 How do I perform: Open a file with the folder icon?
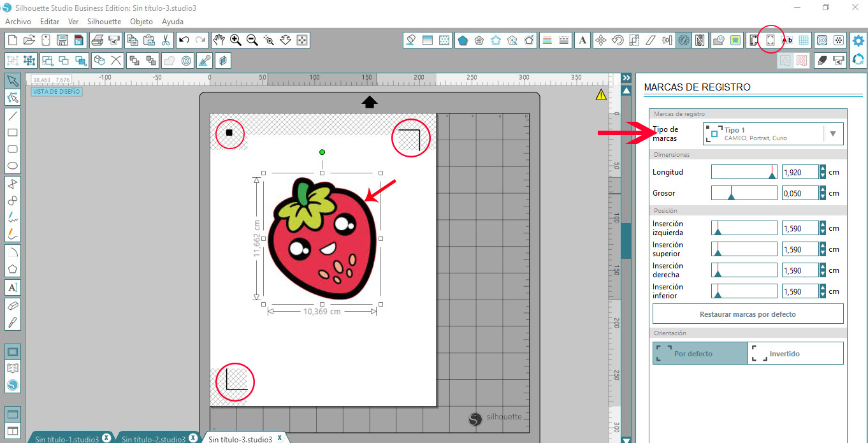click(29, 40)
